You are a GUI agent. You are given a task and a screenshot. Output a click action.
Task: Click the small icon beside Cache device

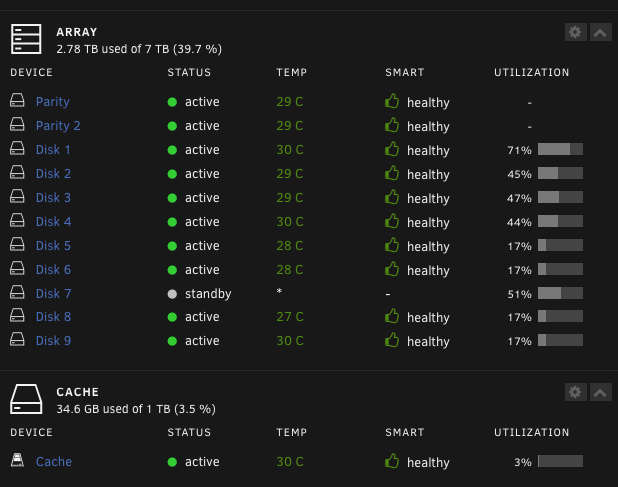tap(17, 460)
